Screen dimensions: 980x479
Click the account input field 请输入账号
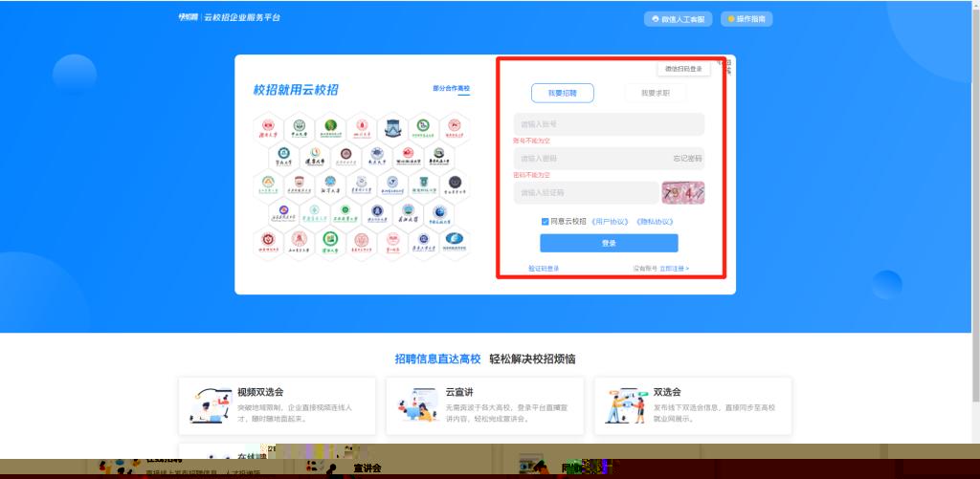pyautogui.click(x=609, y=124)
